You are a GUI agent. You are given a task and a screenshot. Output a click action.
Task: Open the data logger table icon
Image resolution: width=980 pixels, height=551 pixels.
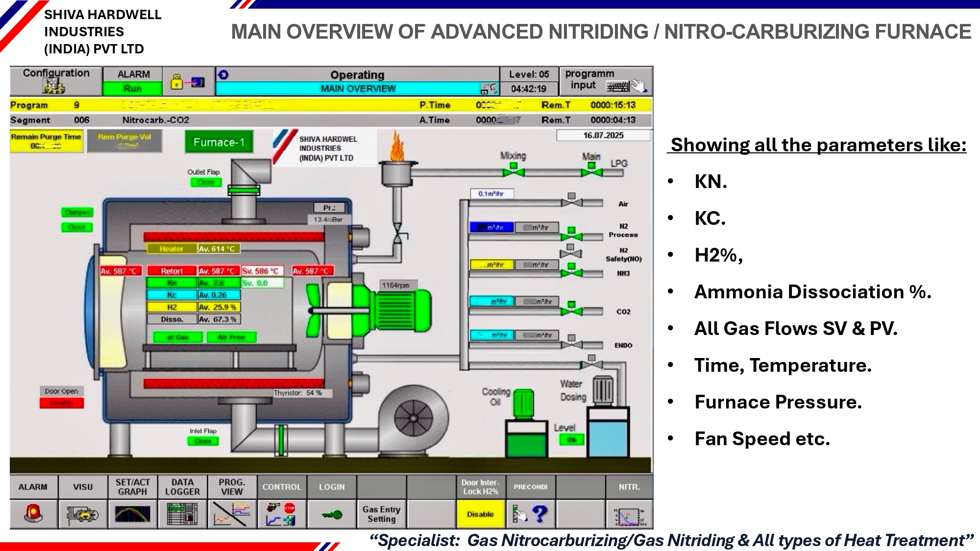pyautogui.click(x=182, y=514)
